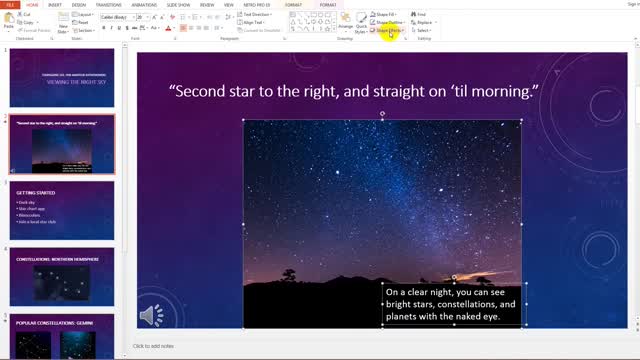Insert a New Slide
Image resolution: width=640 pixels, height=360 pixels.
pyautogui.click(x=63, y=23)
